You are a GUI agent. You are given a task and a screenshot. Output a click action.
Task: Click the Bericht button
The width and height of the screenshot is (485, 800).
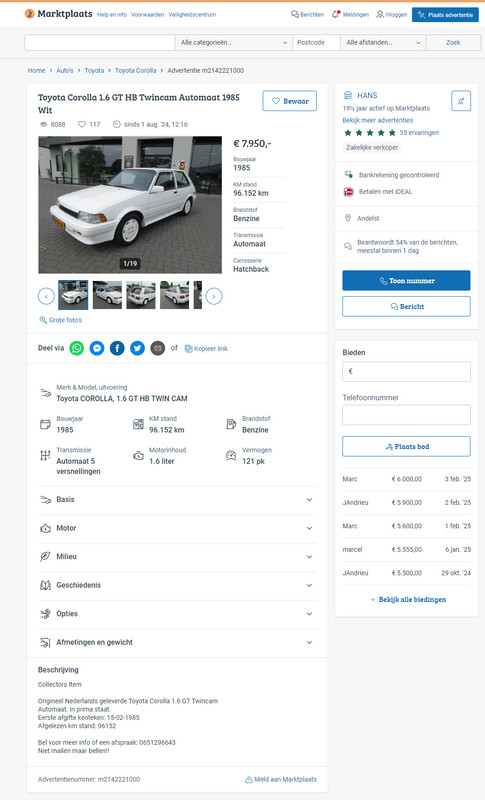[406, 307]
